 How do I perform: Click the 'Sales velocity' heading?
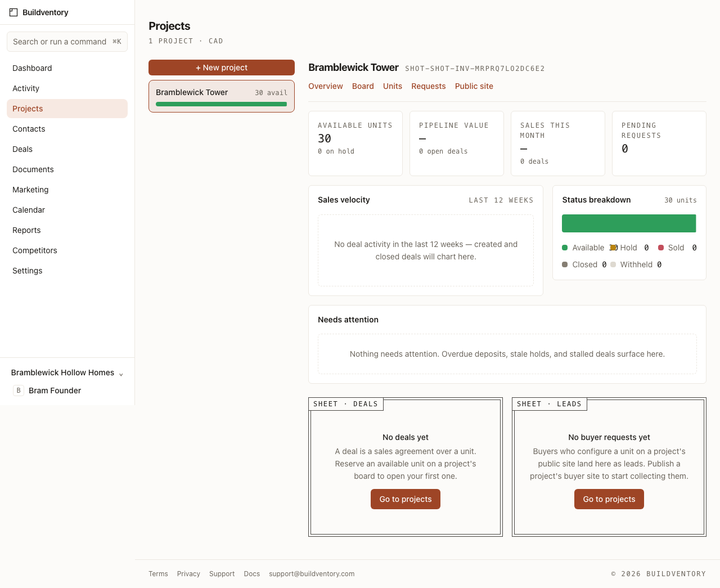(x=344, y=200)
